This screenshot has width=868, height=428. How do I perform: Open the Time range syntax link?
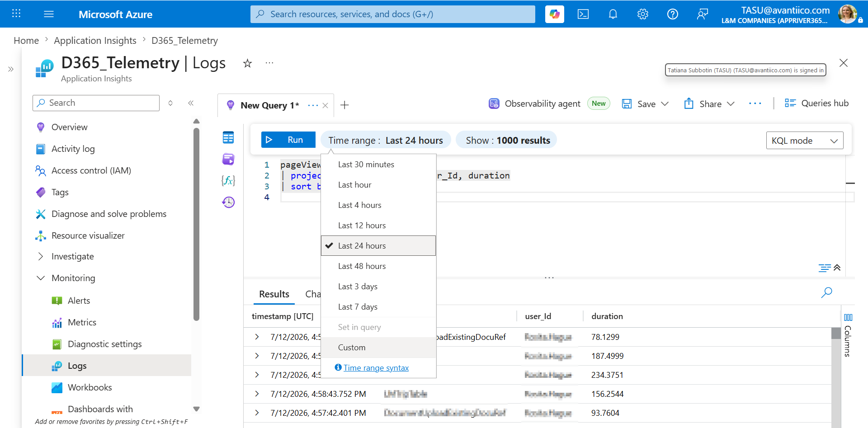376,368
